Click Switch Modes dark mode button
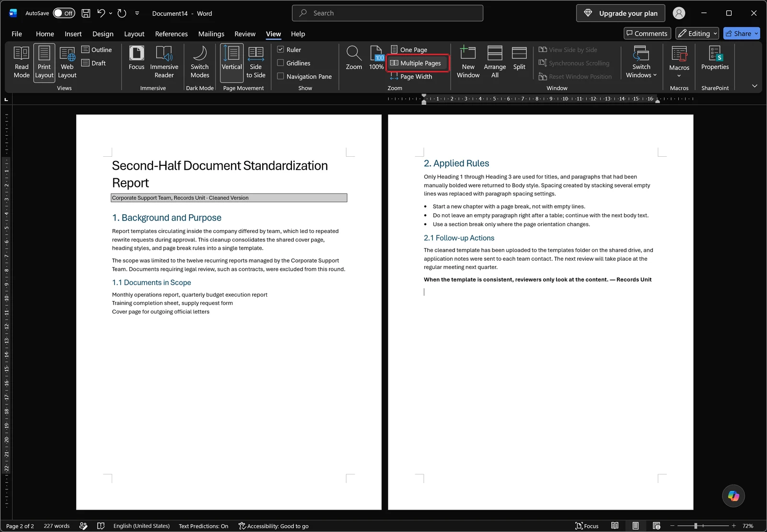This screenshot has height=532, width=767. (200, 62)
